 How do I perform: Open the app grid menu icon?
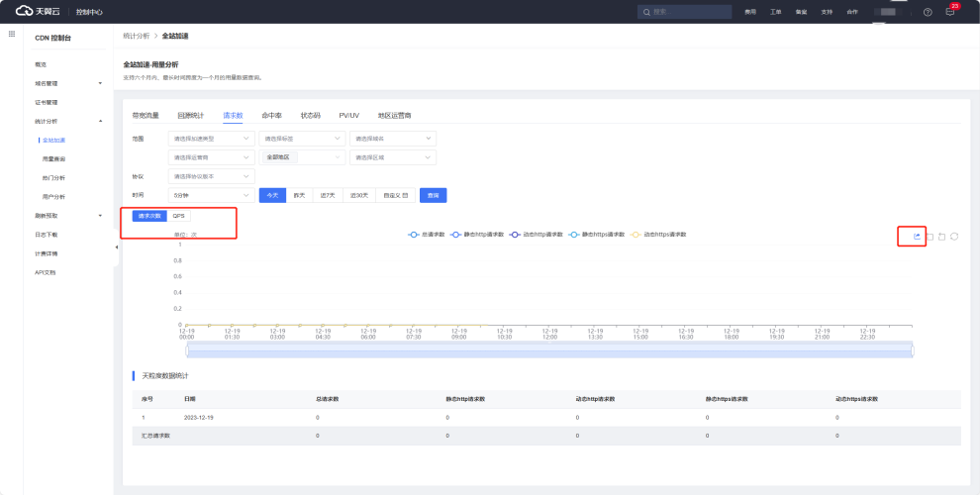coord(11,34)
